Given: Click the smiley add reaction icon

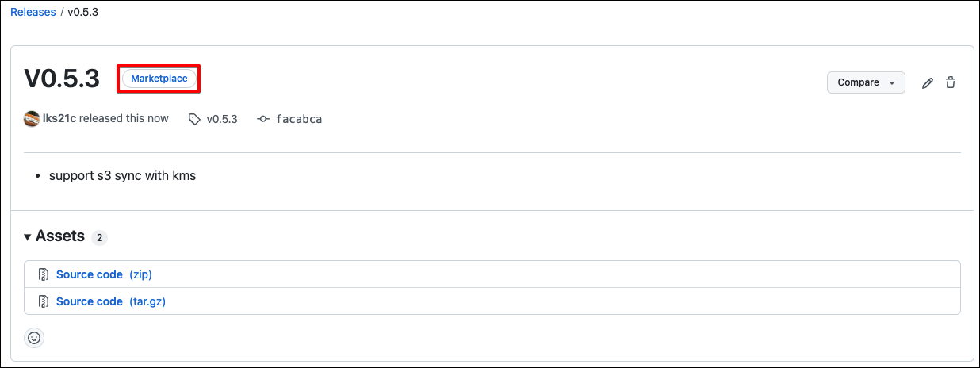Looking at the screenshot, I should 34,338.
